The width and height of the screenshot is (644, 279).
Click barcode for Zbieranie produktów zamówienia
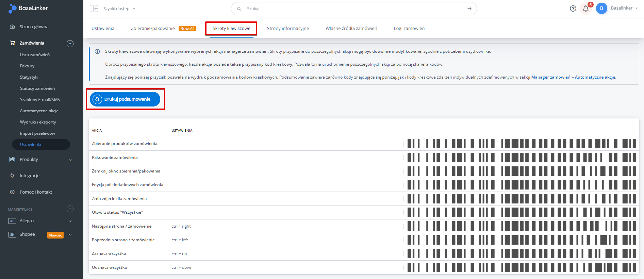(x=522, y=144)
